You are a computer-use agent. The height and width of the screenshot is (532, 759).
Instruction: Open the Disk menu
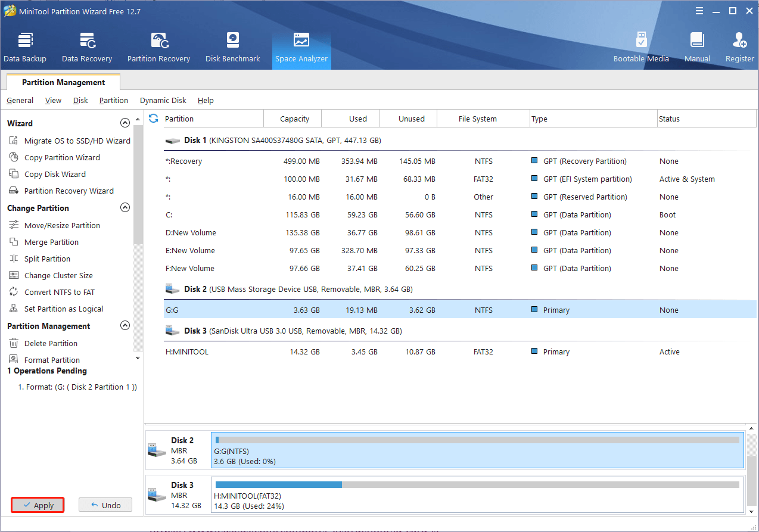(80, 101)
